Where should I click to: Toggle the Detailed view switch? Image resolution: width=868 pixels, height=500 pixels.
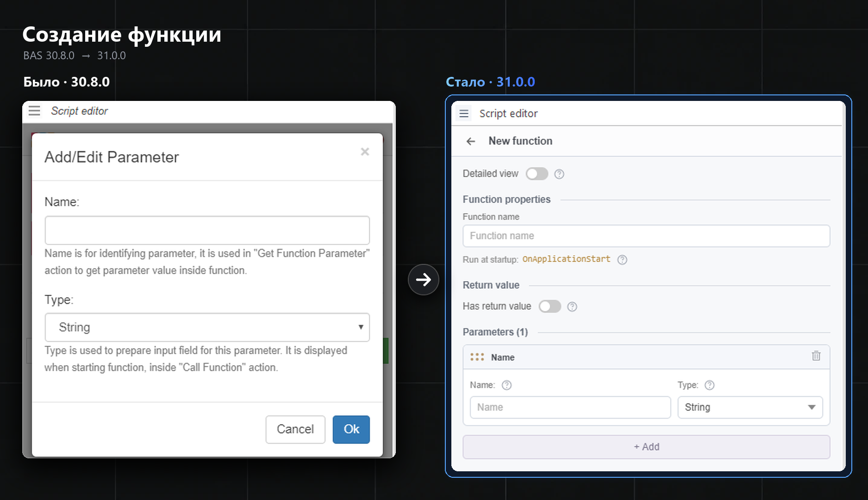pyautogui.click(x=537, y=174)
